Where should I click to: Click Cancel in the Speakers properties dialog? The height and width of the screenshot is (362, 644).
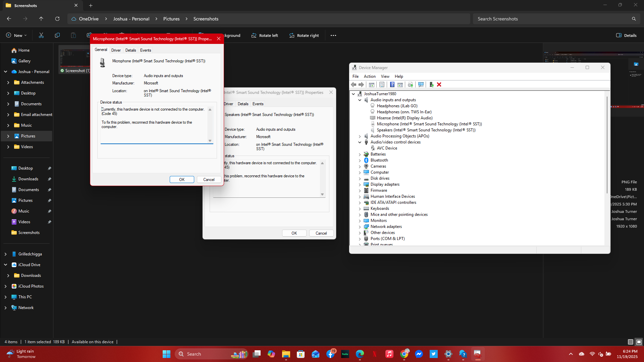pos(321,233)
